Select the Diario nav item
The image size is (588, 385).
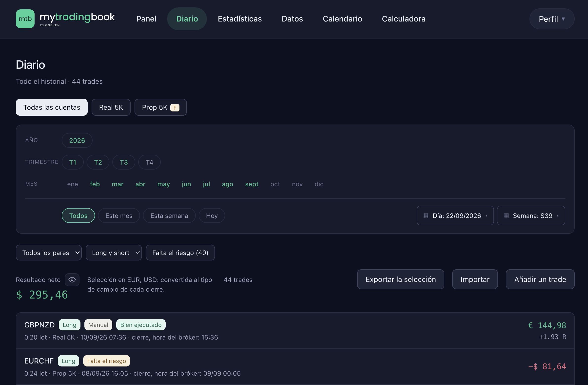(x=187, y=19)
